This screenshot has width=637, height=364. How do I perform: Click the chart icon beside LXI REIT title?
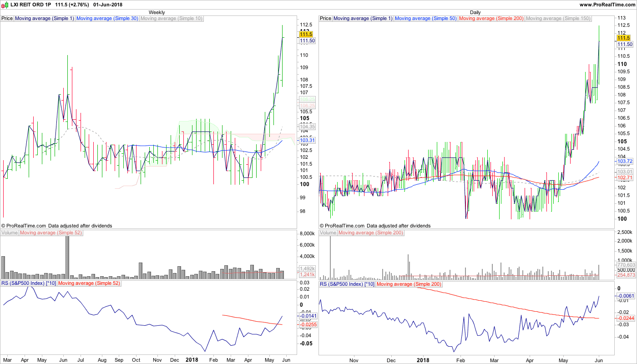coord(5,4)
